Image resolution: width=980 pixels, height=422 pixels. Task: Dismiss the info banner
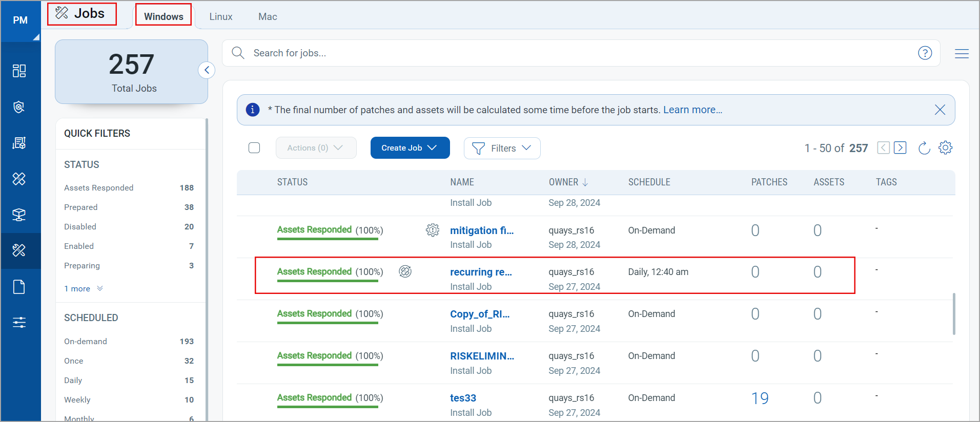[940, 110]
